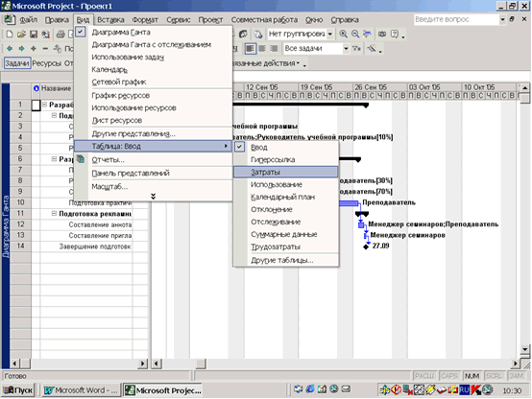Click the Reports icon beside Отчеты

click(x=81, y=159)
